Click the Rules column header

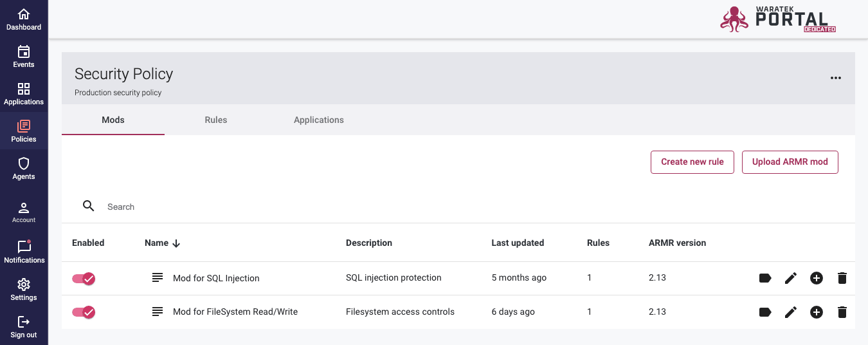tap(598, 243)
